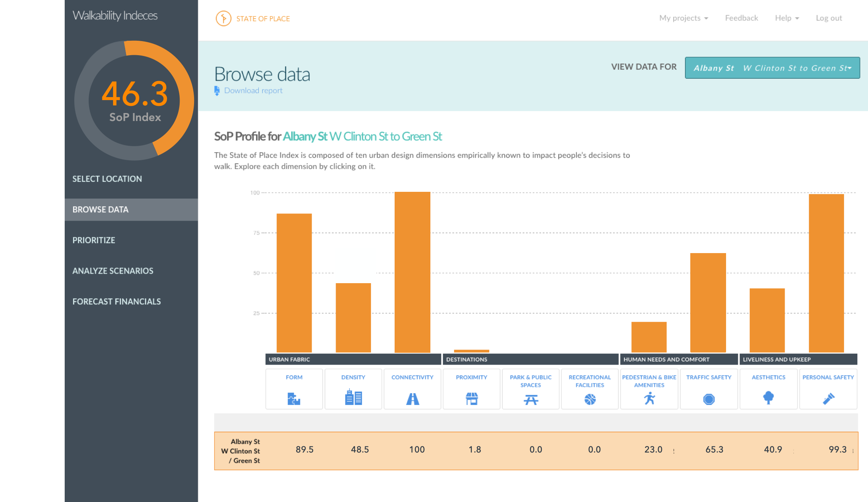868x502 pixels.
Task: Select the Personal Safety flashlight icon
Action: 828,398
